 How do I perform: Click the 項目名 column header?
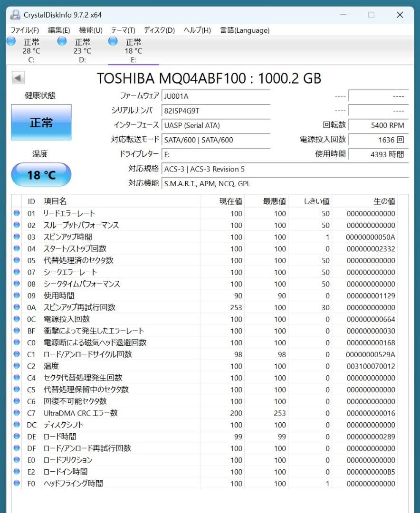pos(121,201)
